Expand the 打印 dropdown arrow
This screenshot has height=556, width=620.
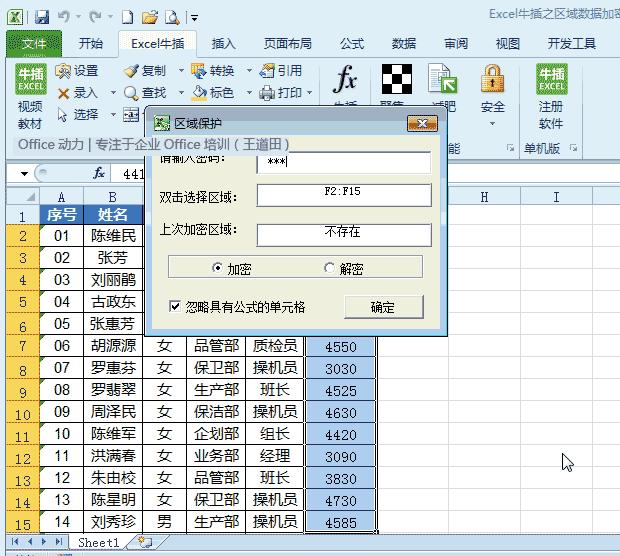(x=310, y=93)
